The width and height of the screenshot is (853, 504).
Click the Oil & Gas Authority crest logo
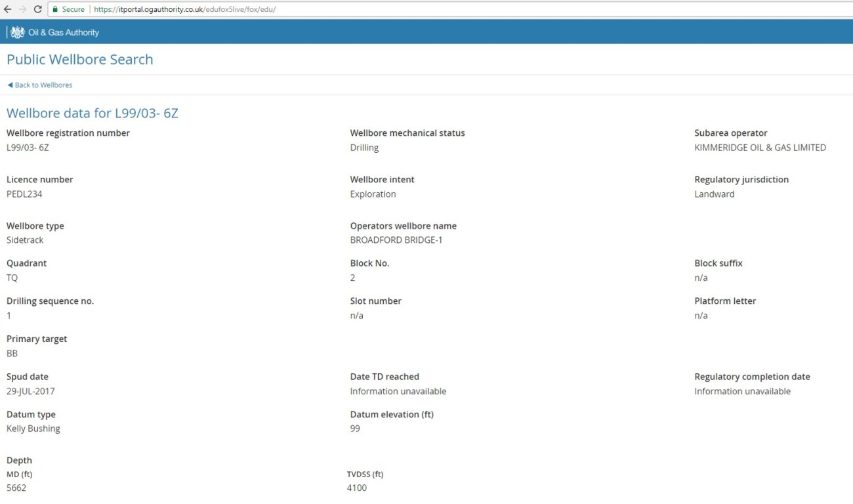tap(18, 32)
